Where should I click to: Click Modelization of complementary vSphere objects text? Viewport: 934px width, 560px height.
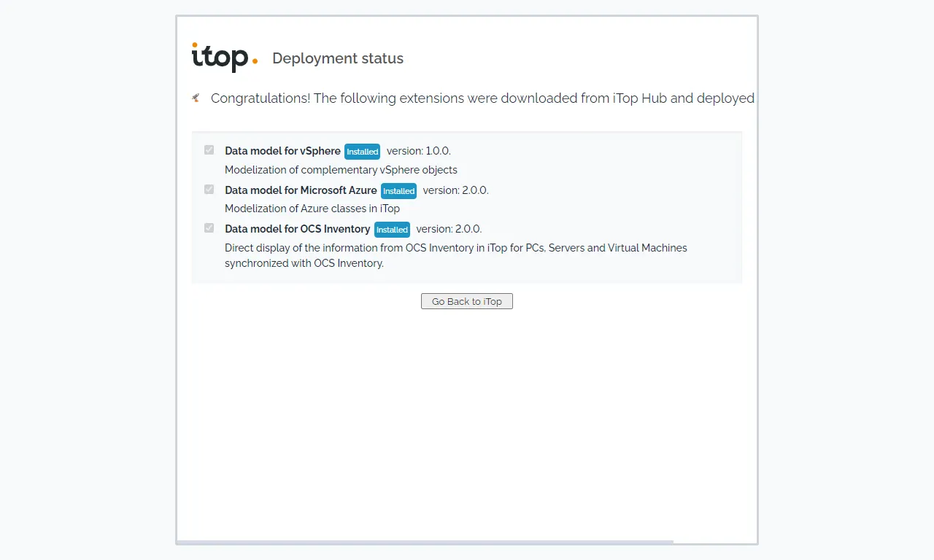341,170
